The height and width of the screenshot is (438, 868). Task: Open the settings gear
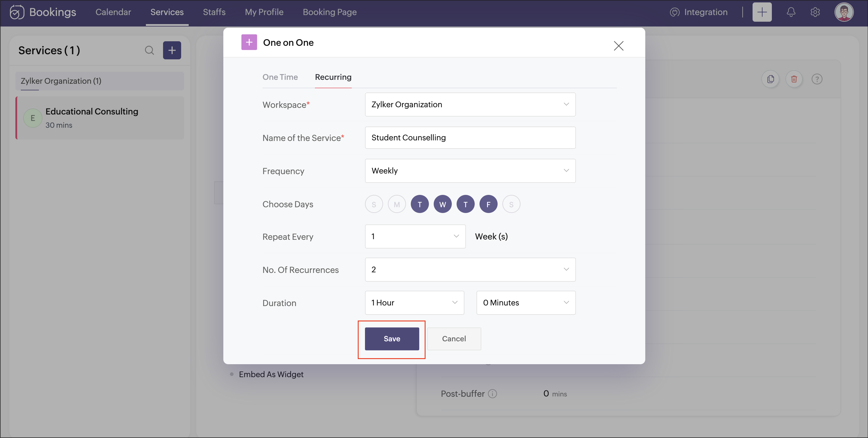[x=815, y=12]
